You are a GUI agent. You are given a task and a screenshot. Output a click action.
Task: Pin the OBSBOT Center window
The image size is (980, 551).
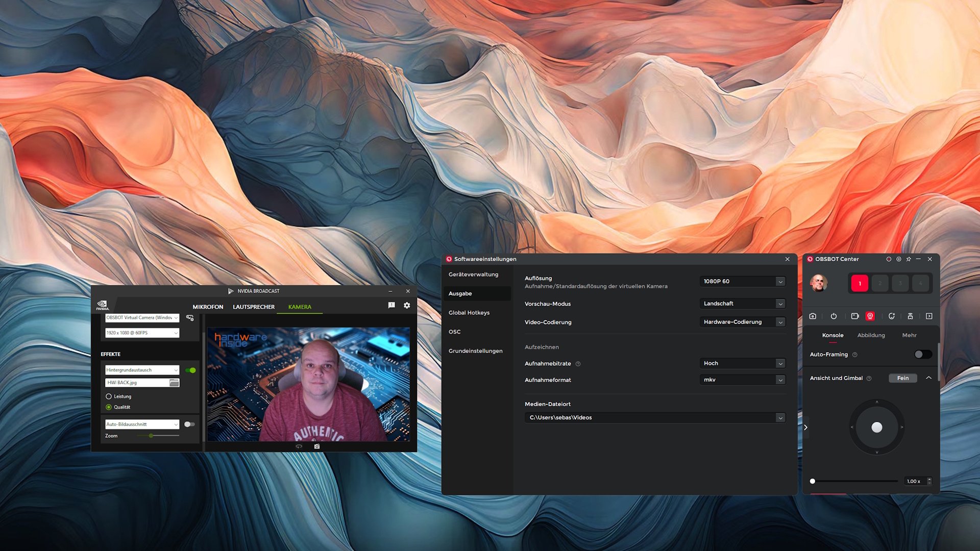click(x=909, y=259)
